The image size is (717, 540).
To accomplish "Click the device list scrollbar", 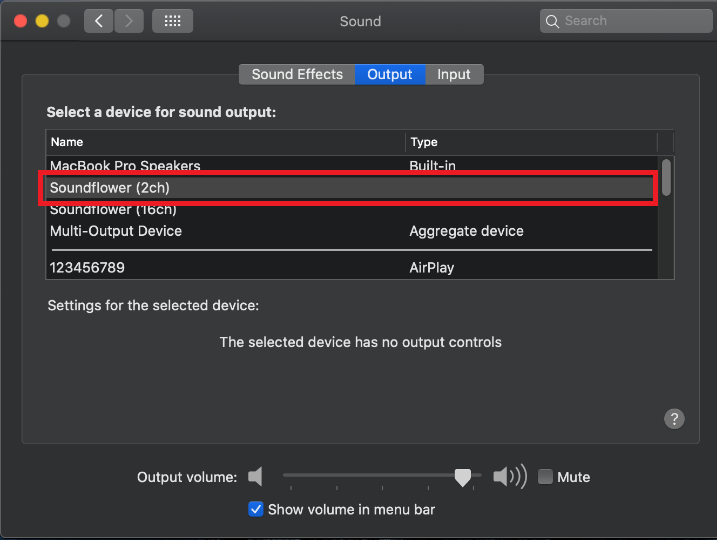I will (x=666, y=178).
